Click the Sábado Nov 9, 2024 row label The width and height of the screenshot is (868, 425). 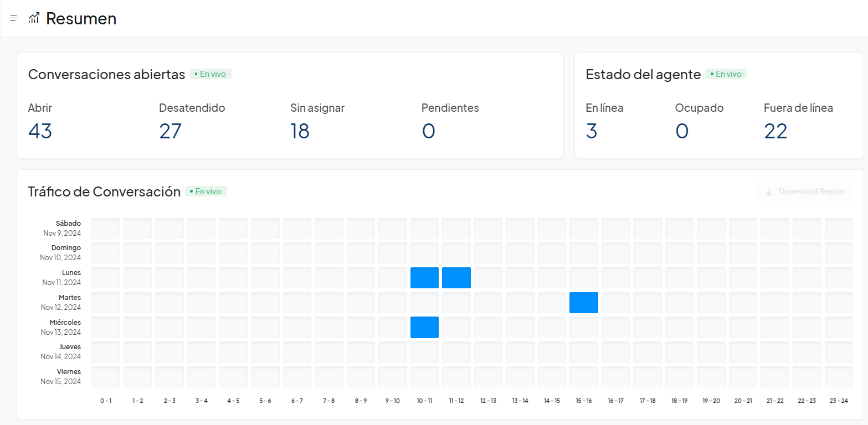pos(62,228)
